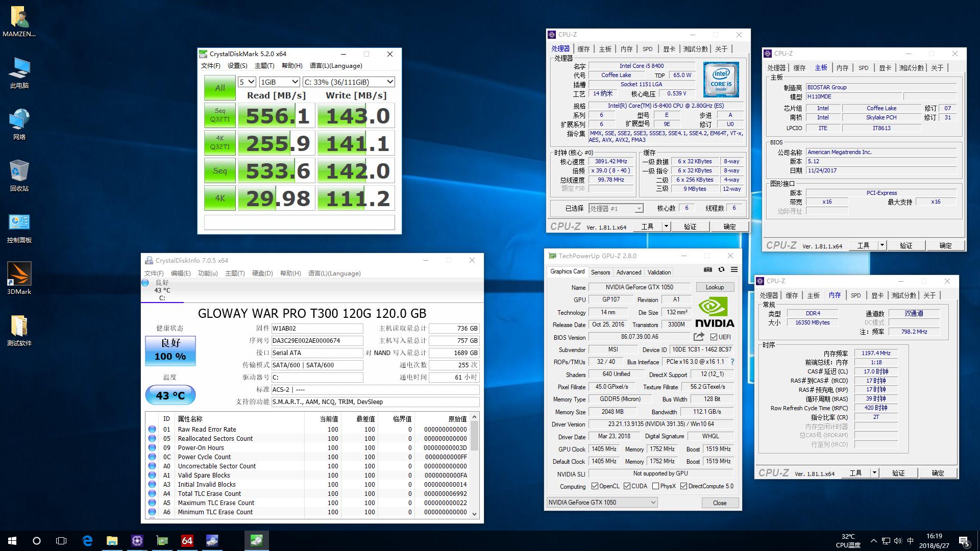The width and height of the screenshot is (980, 551).
Task: Click the AIDA64 taskbar icon
Action: click(187, 541)
